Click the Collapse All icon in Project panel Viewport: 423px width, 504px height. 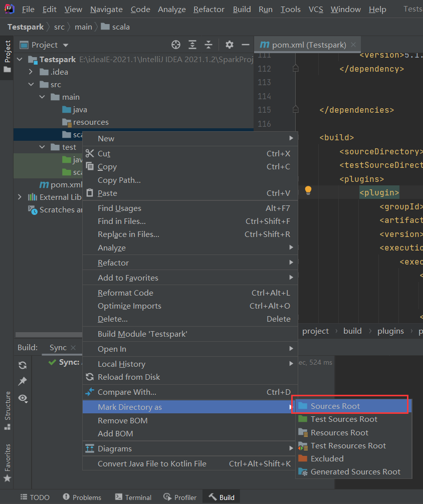pos(208,45)
